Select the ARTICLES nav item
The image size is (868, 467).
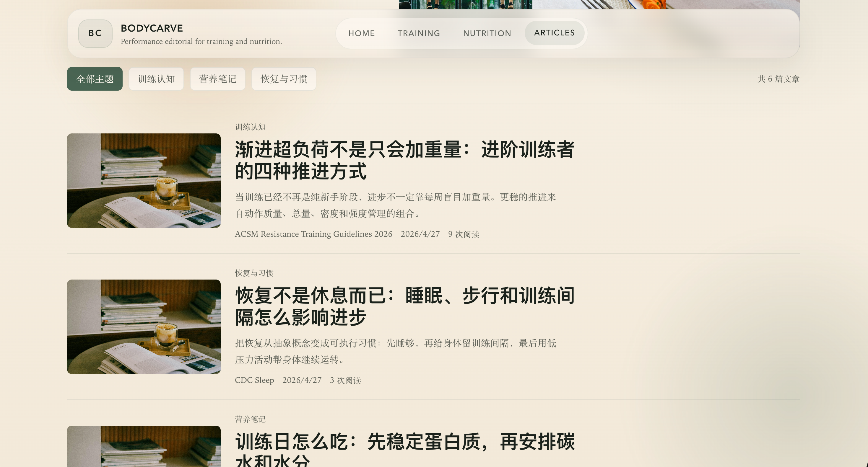554,33
